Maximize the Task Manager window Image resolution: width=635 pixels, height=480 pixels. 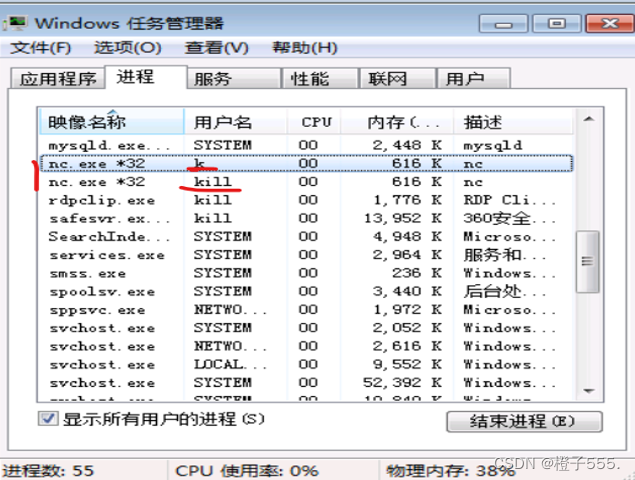tap(556, 23)
